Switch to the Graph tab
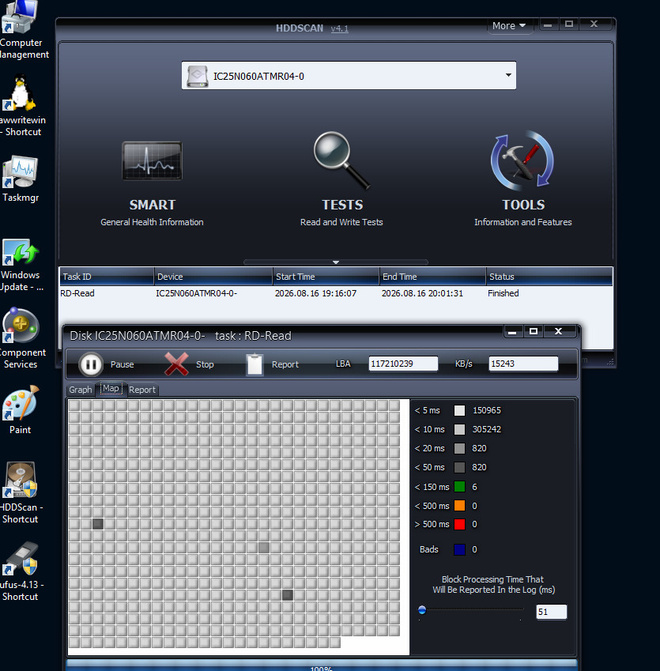The height and width of the screenshot is (671, 660). coord(80,390)
